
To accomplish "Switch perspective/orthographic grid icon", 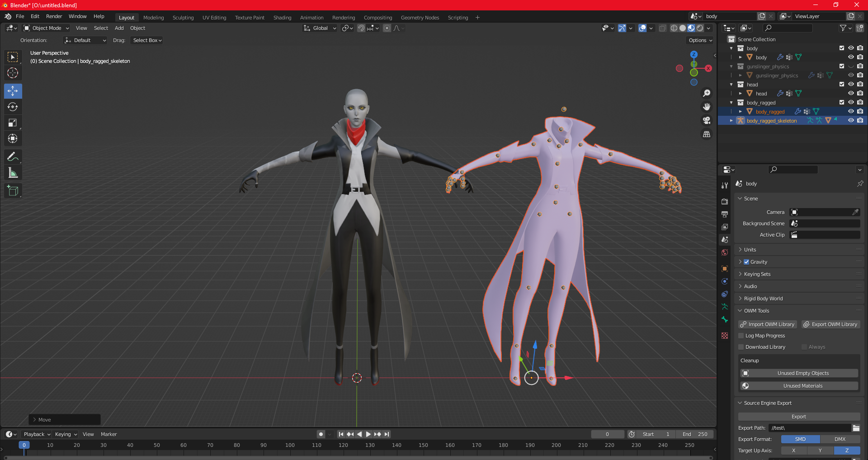I will [707, 134].
